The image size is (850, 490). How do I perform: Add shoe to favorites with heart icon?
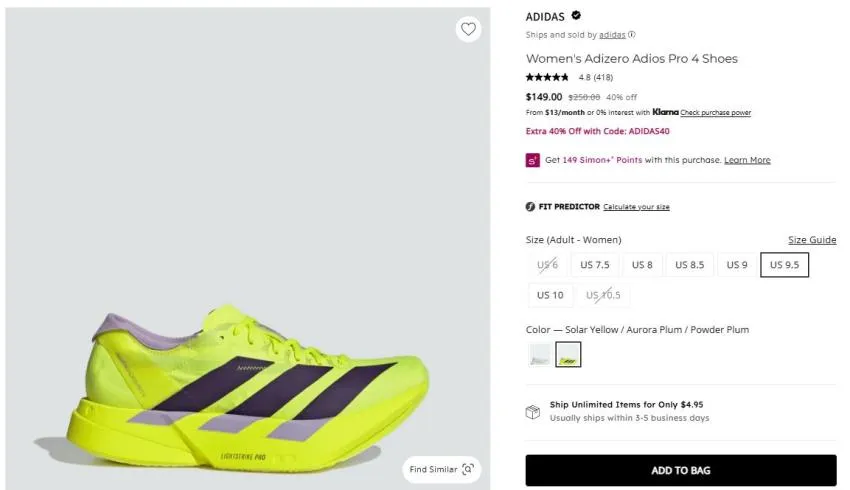tap(468, 29)
